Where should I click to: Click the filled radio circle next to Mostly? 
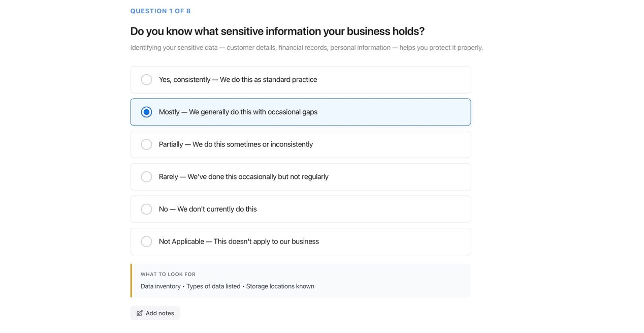click(146, 111)
